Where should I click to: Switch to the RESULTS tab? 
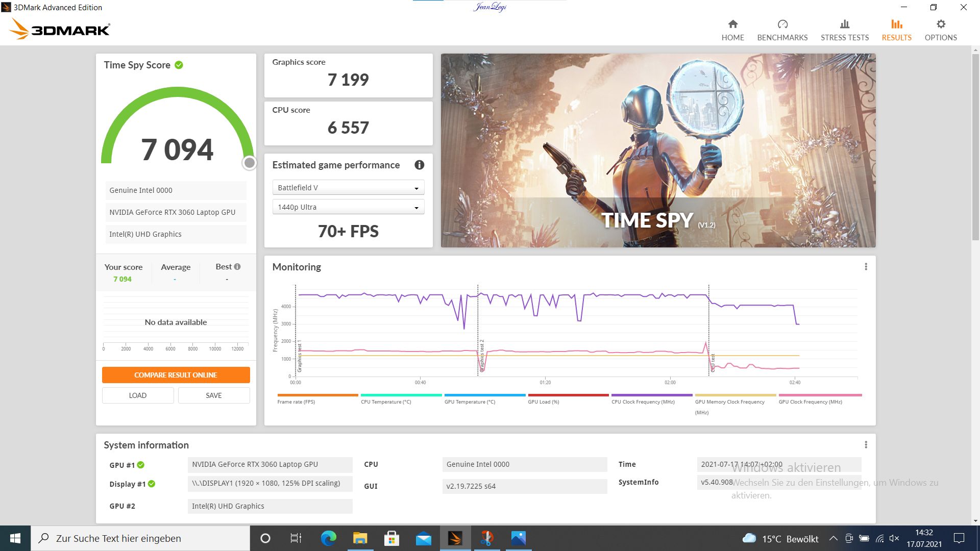[896, 29]
